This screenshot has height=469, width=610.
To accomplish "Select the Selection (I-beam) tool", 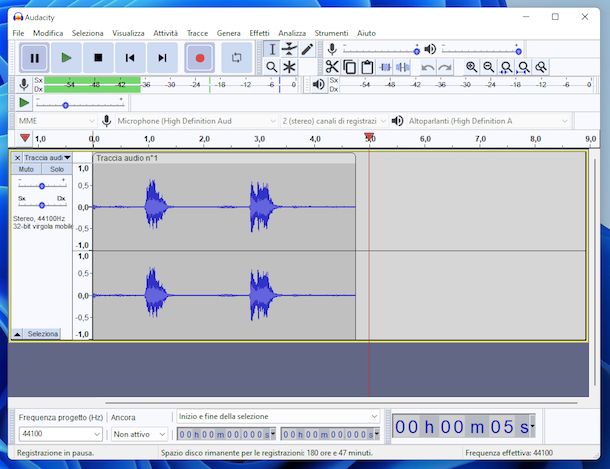I will [272, 49].
